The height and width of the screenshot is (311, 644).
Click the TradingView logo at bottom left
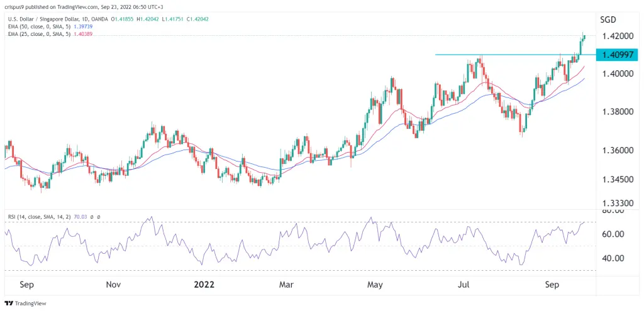25,303
